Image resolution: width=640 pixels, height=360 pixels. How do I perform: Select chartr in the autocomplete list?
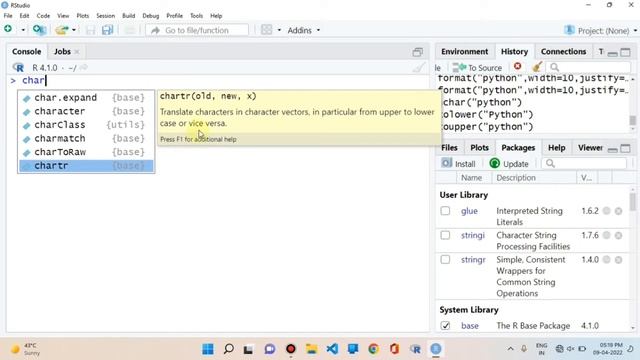tap(86, 166)
